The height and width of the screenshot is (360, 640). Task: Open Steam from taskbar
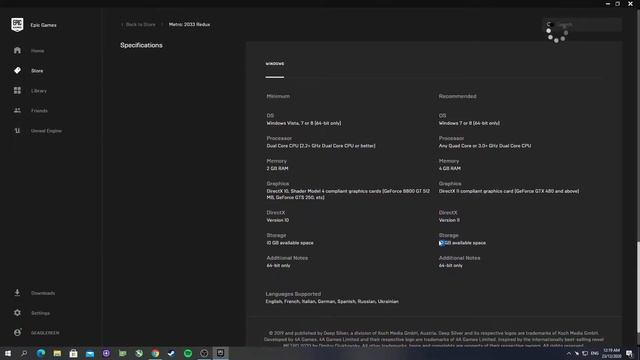171,353
